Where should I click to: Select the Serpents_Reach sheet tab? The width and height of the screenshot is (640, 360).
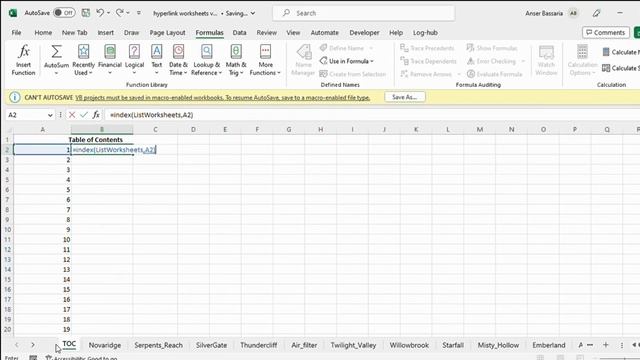point(158,345)
